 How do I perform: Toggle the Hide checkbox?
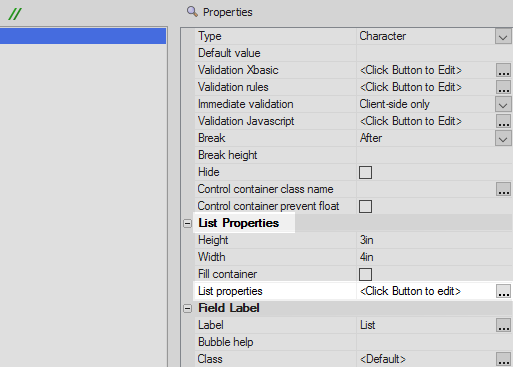[365, 173]
